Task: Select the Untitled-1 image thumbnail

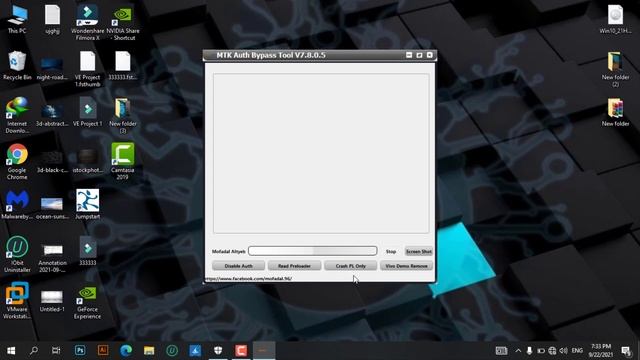Action: pyautogui.click(x=52, y=300)
